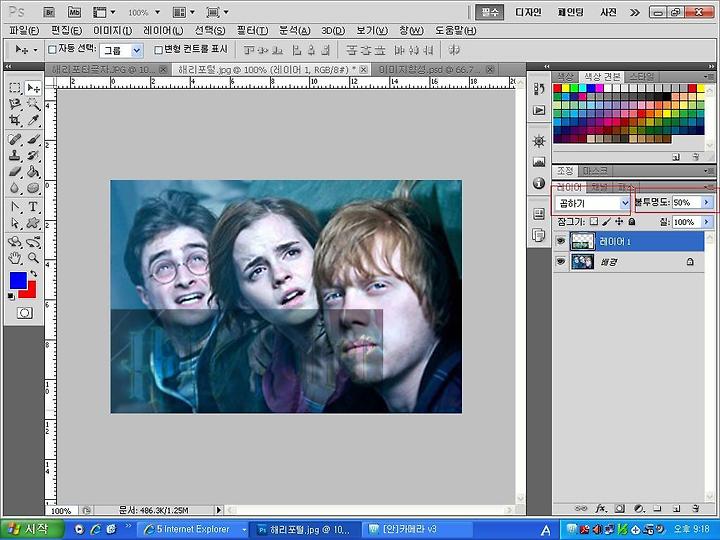The image size is (720, 540).
Task: Select the History Brush tool
Action: click(x=33, y=155)
